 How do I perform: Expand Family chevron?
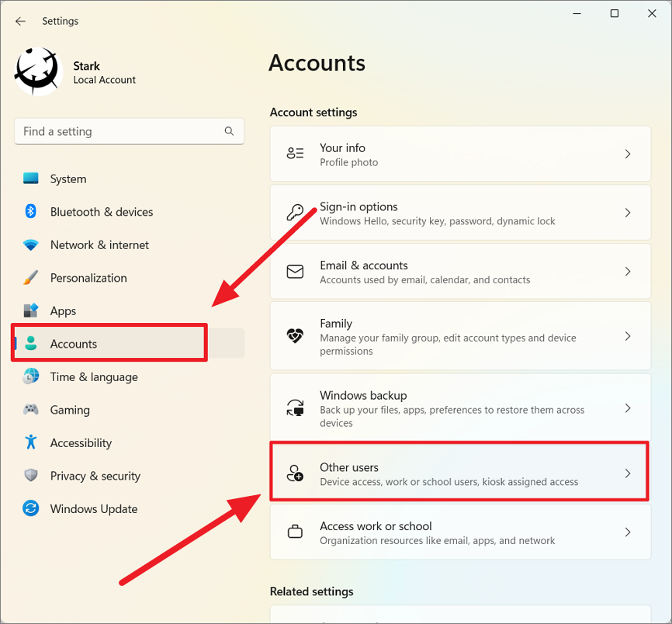(628, 336)
